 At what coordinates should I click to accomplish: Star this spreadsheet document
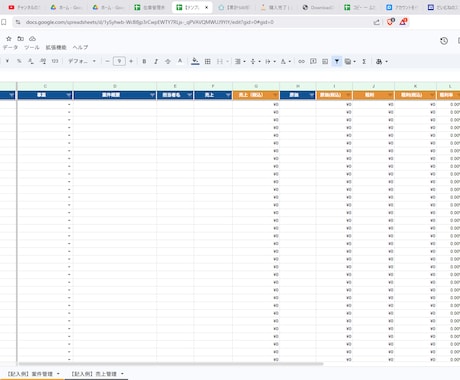pos(9,39)
